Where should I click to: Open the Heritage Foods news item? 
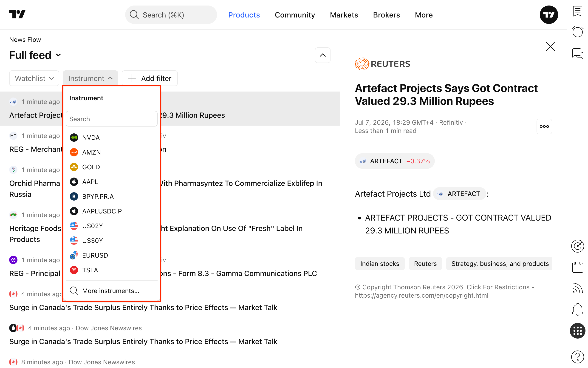(170, 227)
